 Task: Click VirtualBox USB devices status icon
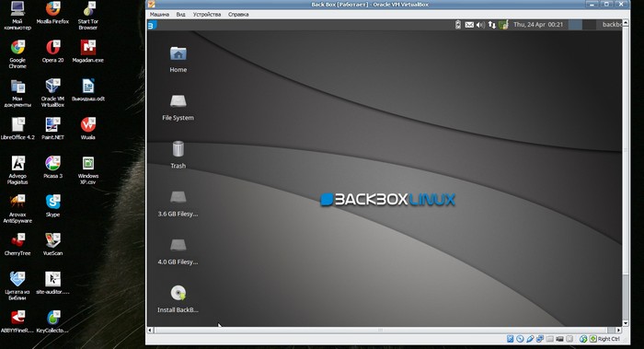(530, 339)
